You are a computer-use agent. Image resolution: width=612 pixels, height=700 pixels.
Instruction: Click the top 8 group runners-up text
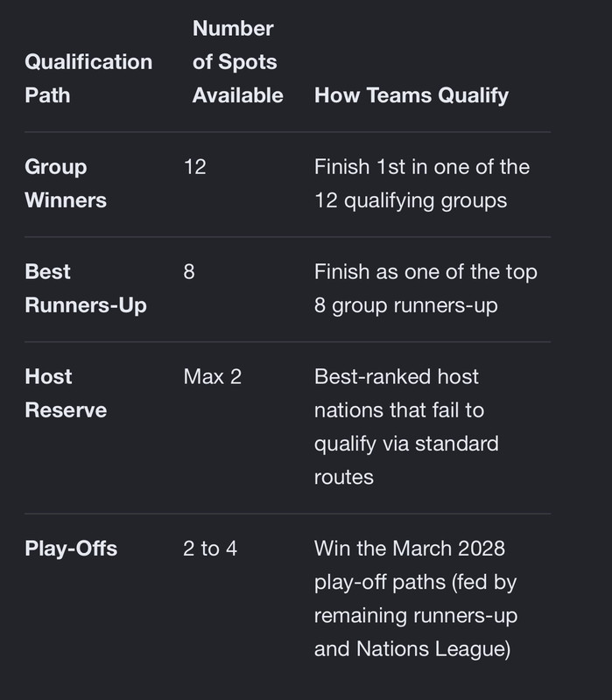[405, 305]
